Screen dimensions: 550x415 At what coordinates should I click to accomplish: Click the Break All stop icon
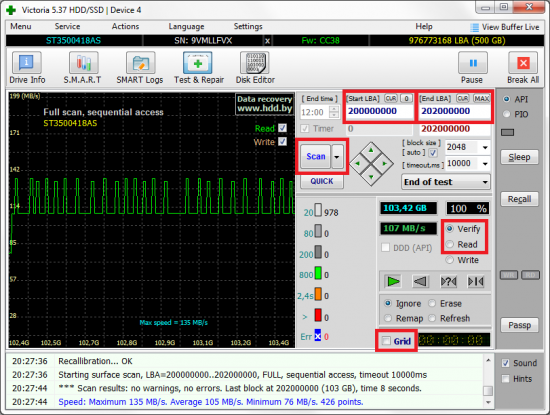point(523,62)
